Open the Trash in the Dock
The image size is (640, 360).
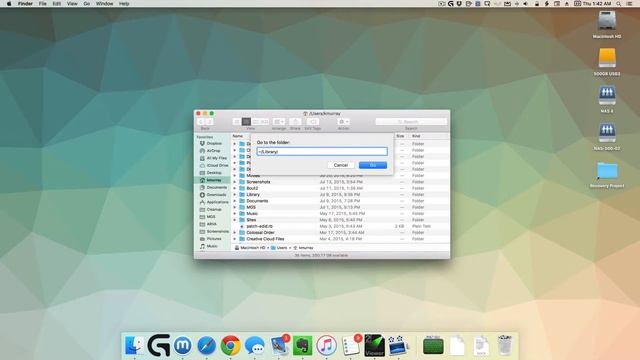coord(505,345)
